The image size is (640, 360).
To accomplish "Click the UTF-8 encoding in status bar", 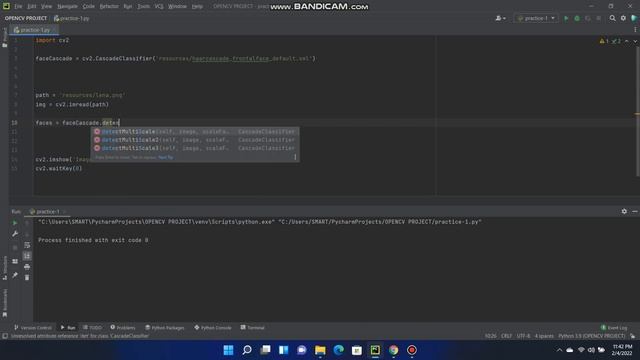I will (x=523, y=336).
